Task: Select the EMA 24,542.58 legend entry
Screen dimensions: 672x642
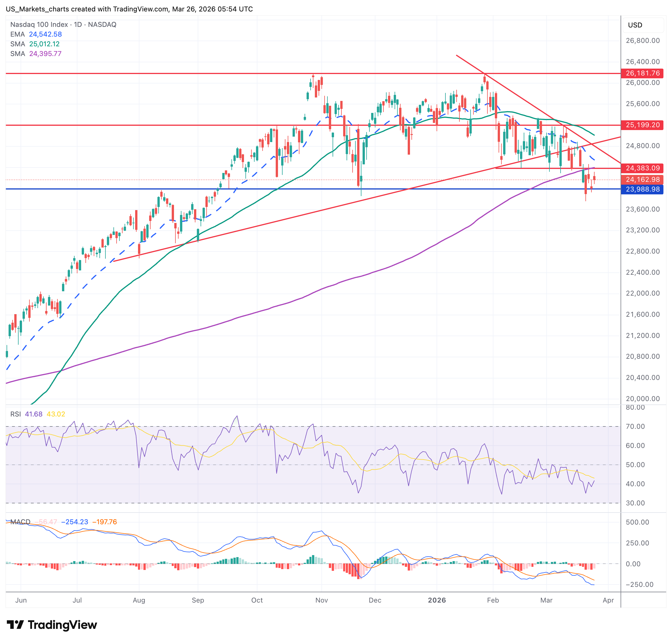Action: tap(36, 34)
